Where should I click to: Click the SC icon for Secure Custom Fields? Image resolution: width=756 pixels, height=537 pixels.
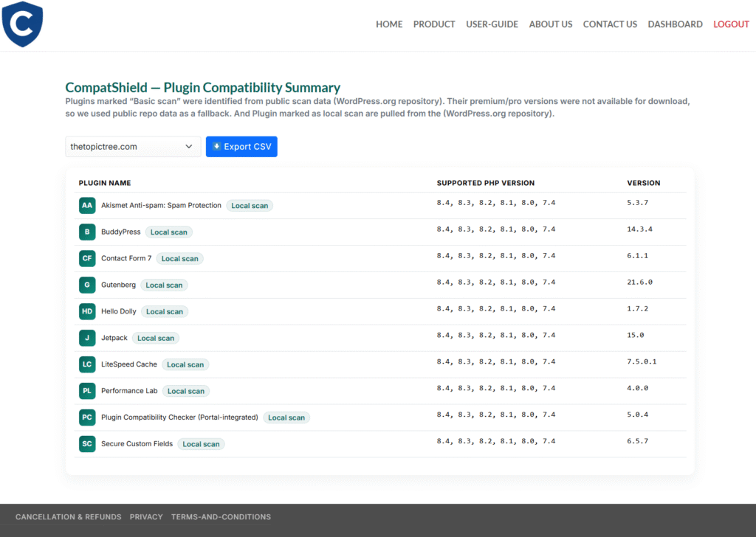click(x=87, y=444)
